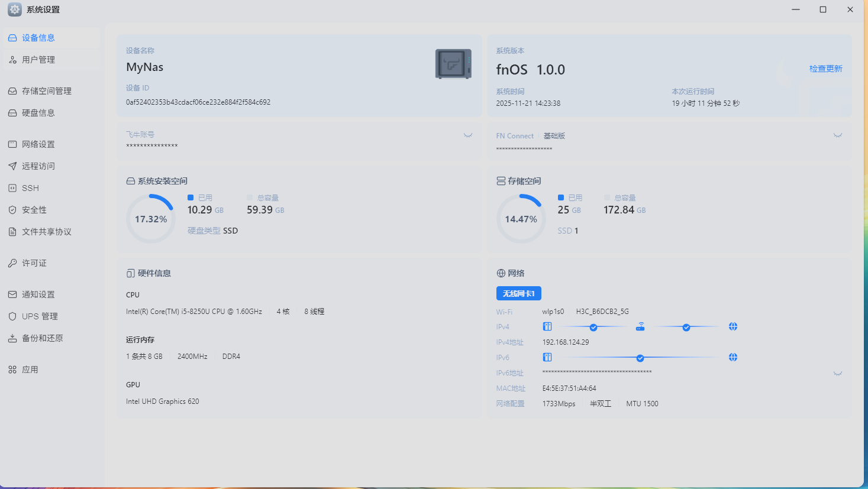
Task: Click the uptime value 19 小时 11 分钟 52 秒
Action: 706,103
